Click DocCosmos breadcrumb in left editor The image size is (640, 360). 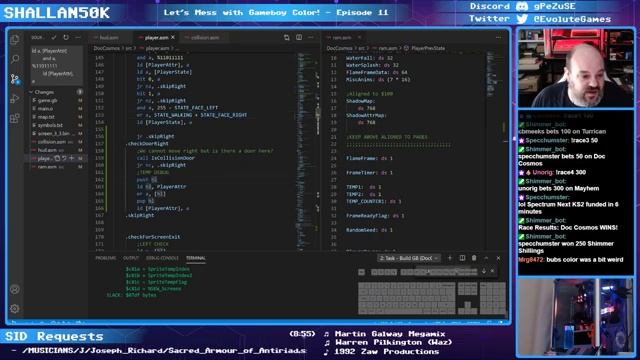coord(107,48)
